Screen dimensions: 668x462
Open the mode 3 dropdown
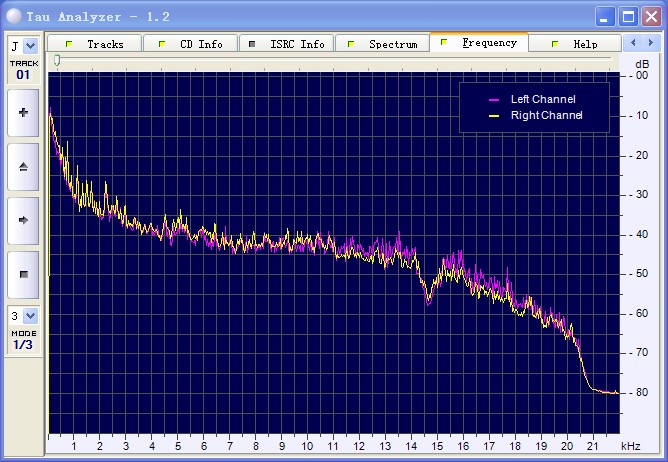30,316
